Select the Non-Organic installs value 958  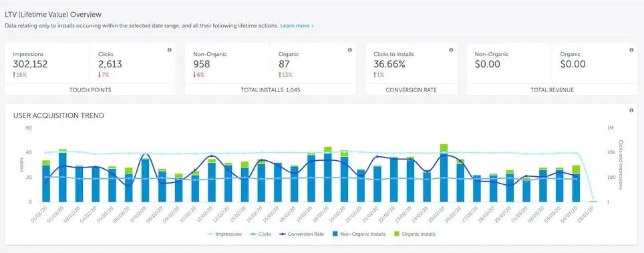pos(201,64)
